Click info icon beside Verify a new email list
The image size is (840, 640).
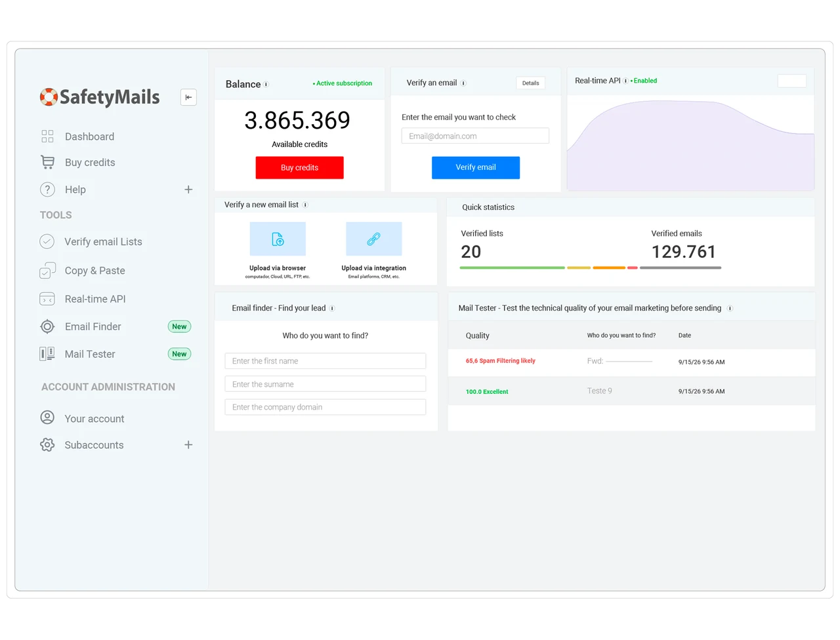[x=305, y=205]
